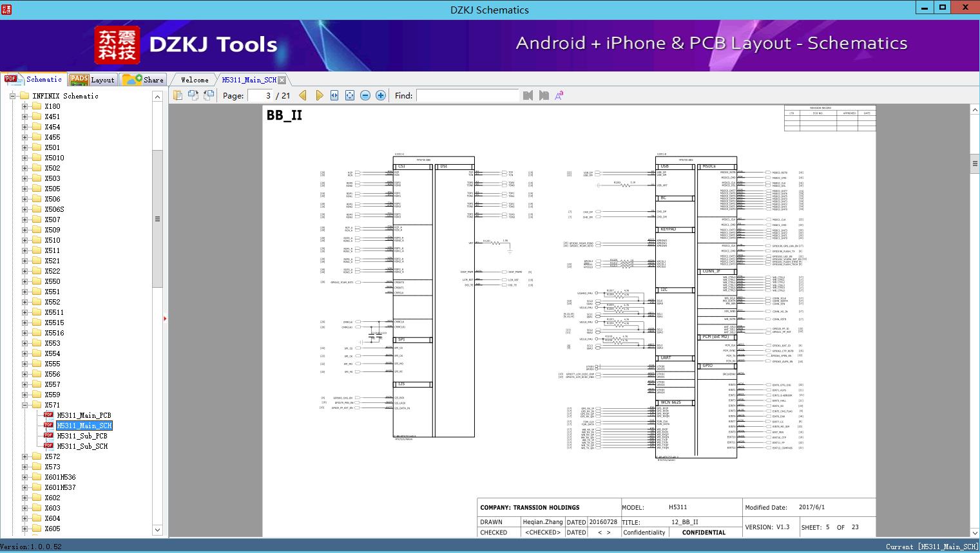The width and height of the screenshot is (980, 553).
Task: Click the tree panel scroll up arrow
Action: pyautogui.click(x=157, y=97)
